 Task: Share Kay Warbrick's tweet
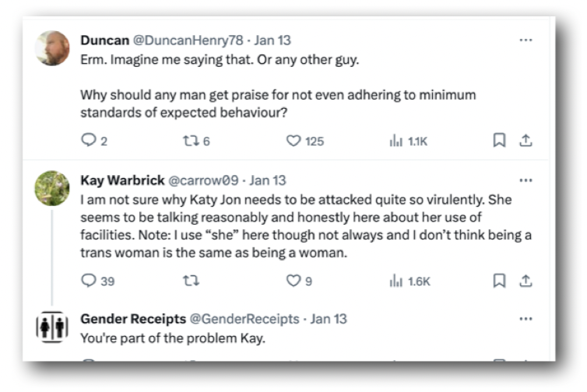(525, 280)
